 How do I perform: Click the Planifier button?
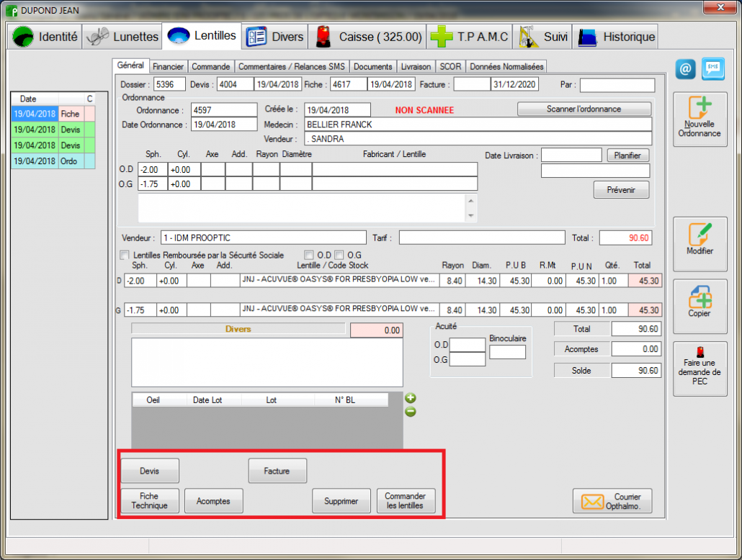click(x=627, y=155)
